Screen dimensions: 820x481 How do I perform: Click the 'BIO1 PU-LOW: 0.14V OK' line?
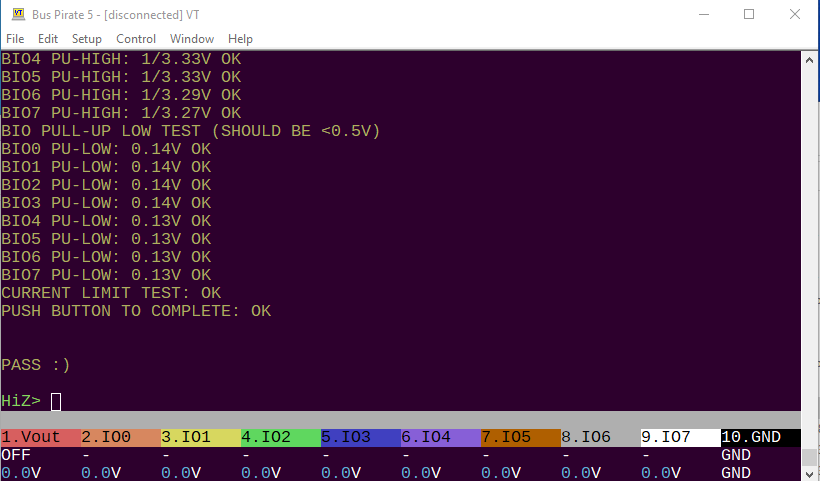[x=106, y=167]
